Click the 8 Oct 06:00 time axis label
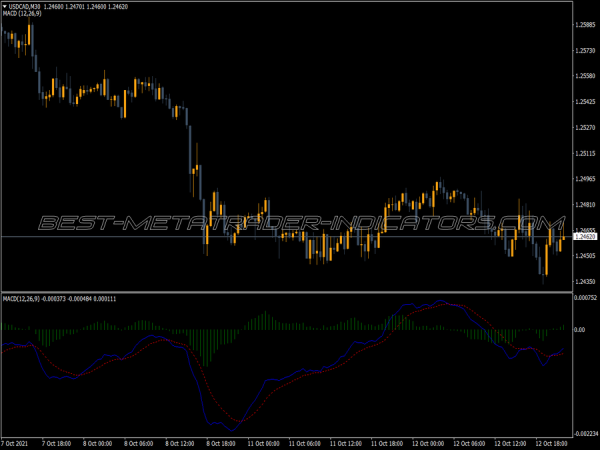The image size is (600, 450). [139, 443]
